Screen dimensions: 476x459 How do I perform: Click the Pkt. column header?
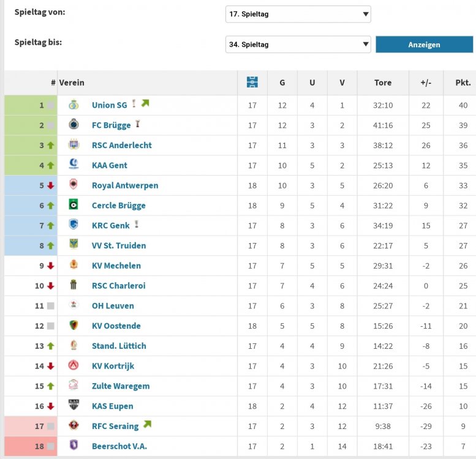click(463, 83)
